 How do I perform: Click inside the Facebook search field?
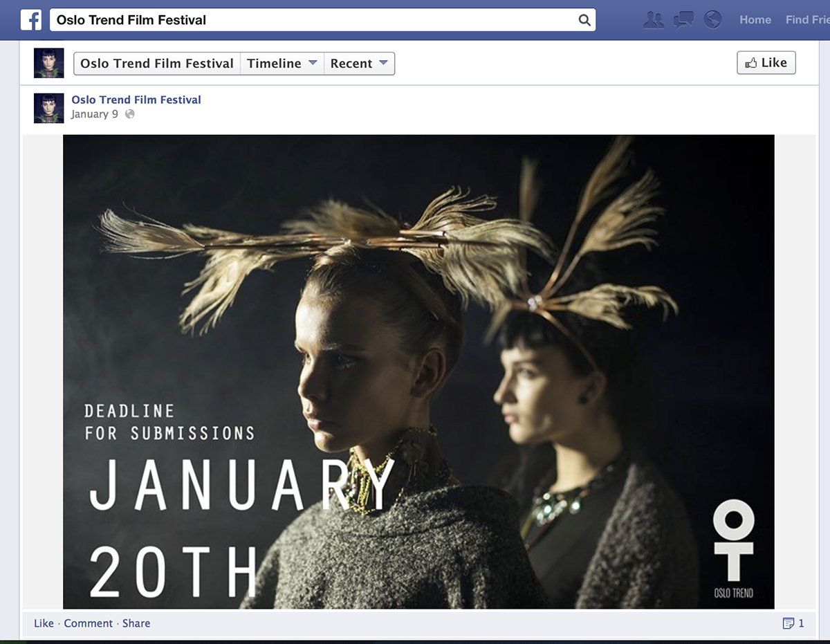tap(322, 20)
